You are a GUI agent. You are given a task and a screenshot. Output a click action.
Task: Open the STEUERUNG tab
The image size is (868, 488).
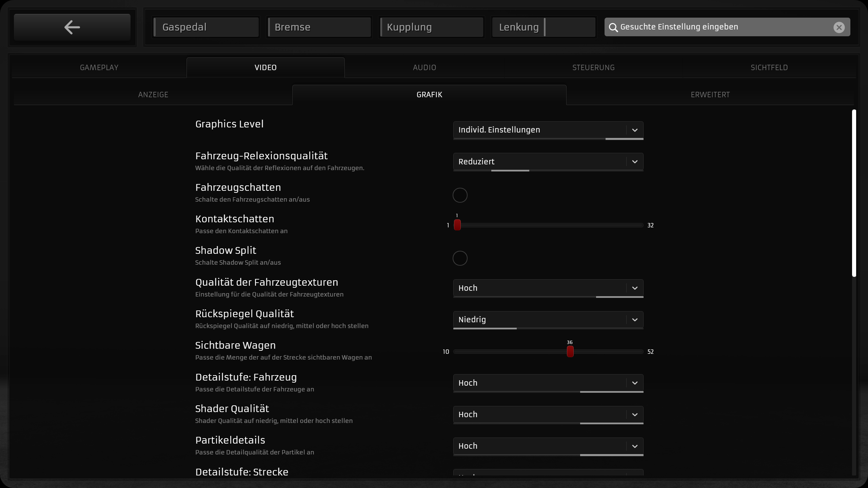pyautogui.click(x=593, y=67)
